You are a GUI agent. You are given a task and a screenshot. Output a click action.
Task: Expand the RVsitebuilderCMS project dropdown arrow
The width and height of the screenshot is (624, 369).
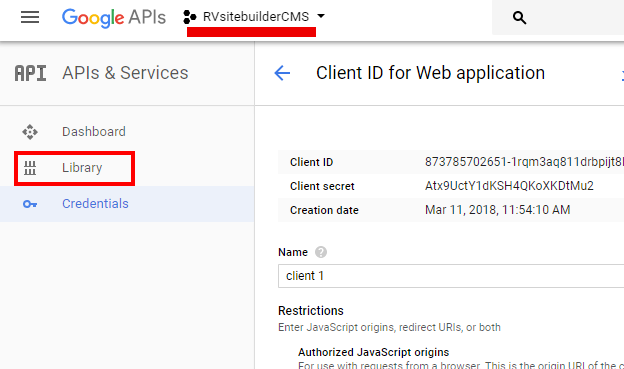pos(321,16)
